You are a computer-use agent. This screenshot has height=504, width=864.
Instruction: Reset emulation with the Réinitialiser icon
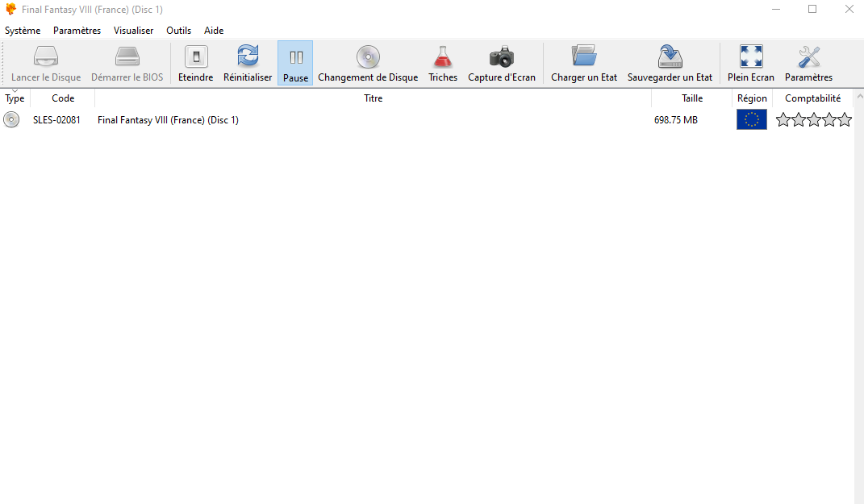(248, 64)
